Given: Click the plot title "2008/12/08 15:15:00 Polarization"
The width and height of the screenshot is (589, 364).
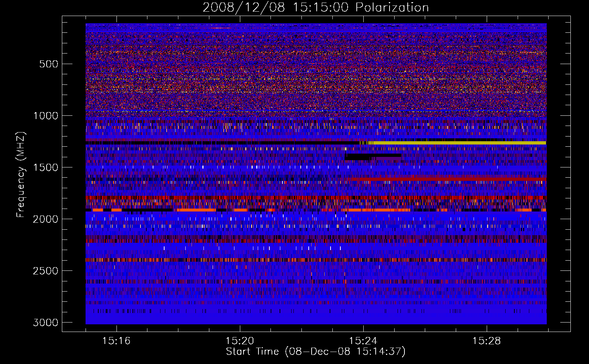Looking at the screenshot, I should pos(316,7).
